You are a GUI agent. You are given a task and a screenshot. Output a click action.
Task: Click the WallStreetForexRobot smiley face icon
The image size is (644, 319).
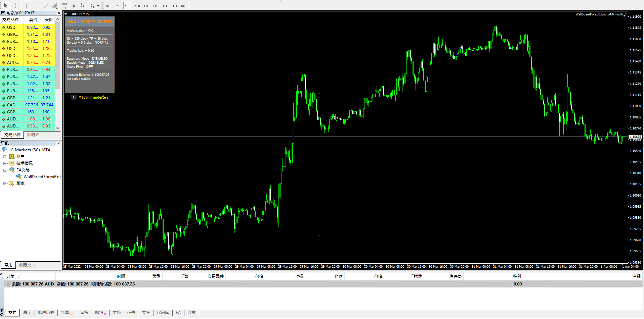(624, 14)
